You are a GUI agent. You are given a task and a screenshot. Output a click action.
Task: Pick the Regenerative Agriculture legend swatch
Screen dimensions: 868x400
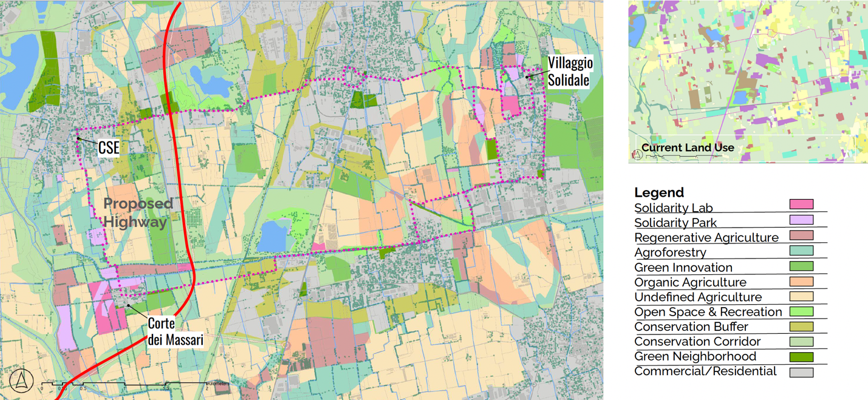coord(801,235)
